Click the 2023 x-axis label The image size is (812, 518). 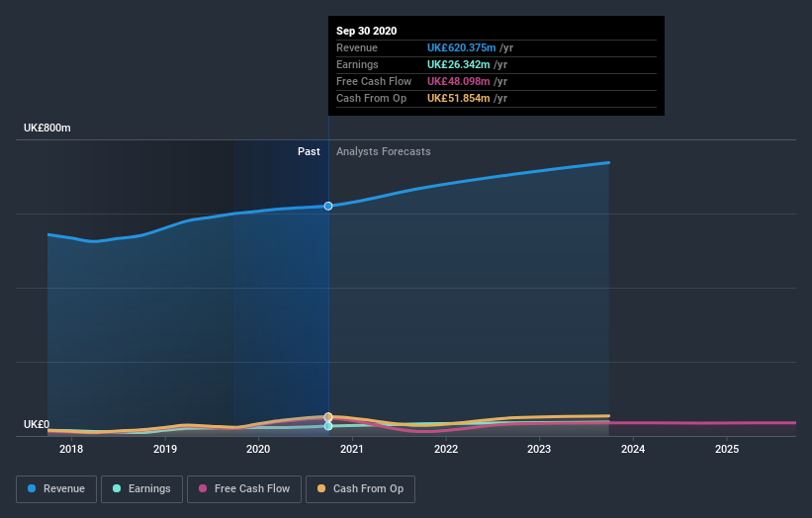click(x=539, y=449)
